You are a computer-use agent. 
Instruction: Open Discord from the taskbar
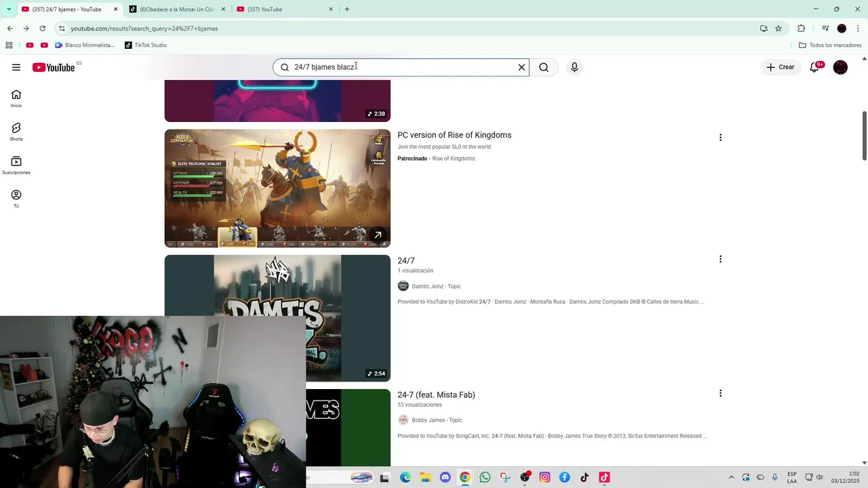click(445, 477)
